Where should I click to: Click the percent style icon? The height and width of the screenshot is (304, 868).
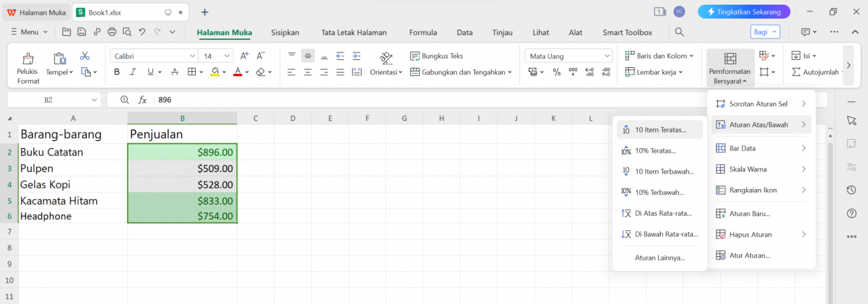click(x=556, y=72)
